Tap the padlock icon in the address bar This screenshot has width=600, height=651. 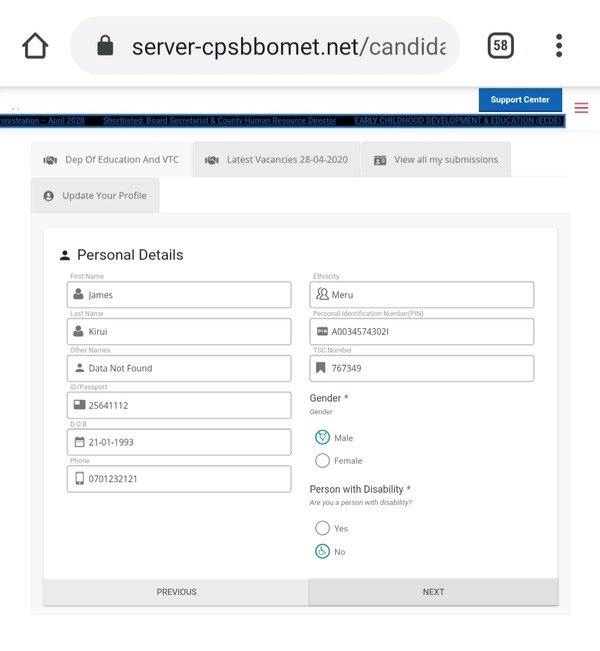pyautogui.click(x=105, y=47)
